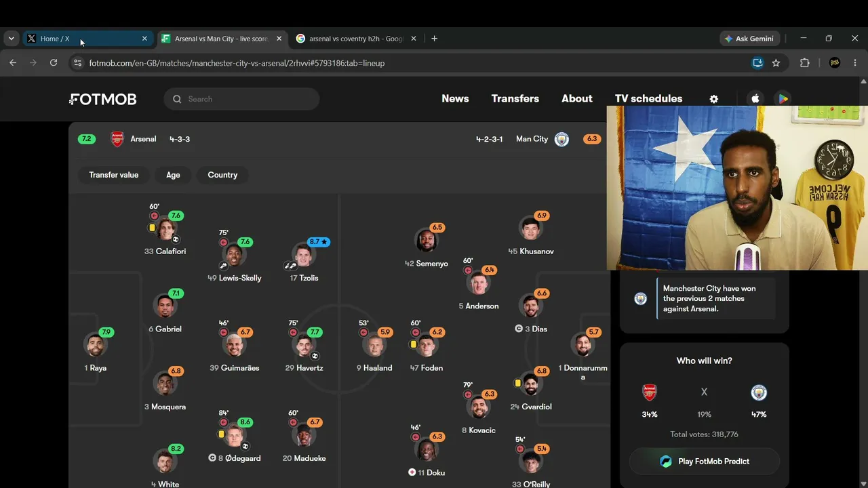The width and height of the screenshot is (868, 488).
Task: Reload the page
Action: coord(54,63)
